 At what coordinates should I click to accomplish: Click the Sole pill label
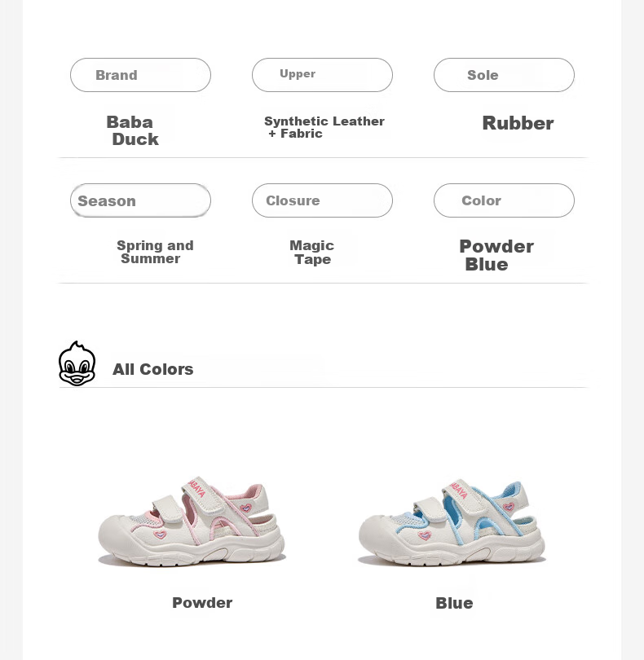pos(504,75)
